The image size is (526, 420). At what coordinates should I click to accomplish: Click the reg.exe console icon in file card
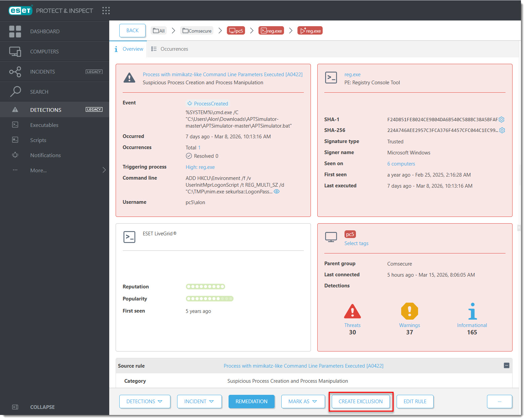tap(331, 78)
